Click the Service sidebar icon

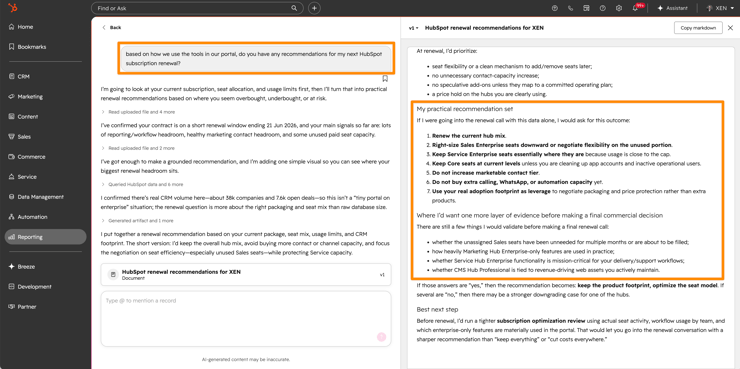coord(11,177)
